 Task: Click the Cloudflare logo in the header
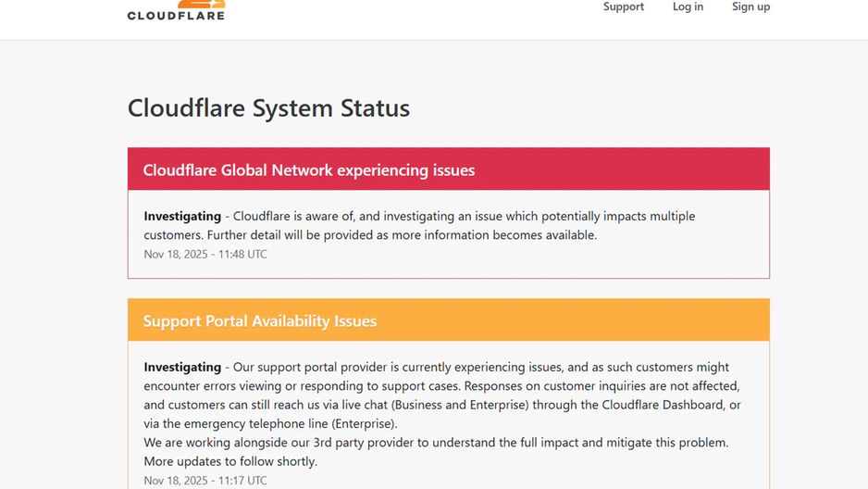[176, 10]
